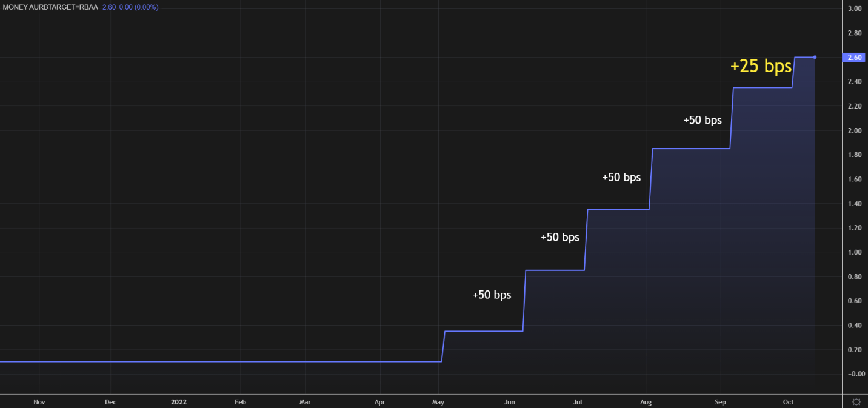Open chart settings gear icon
This screenshot has width=868, height=408.
[x=856, y=402]
